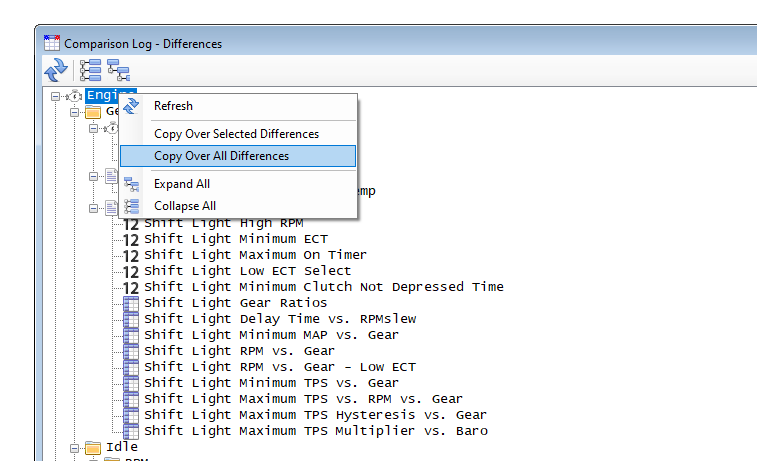This screenshot has height=461, width=757.
Task: Click the Collapse All toolbar icon
Action: pyautogui.click(x=91, y=70)
